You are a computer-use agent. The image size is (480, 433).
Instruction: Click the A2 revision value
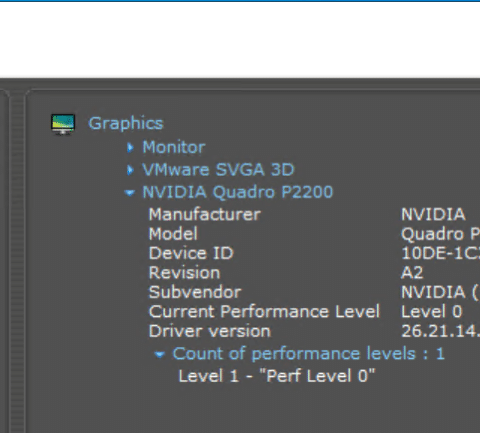412,273
